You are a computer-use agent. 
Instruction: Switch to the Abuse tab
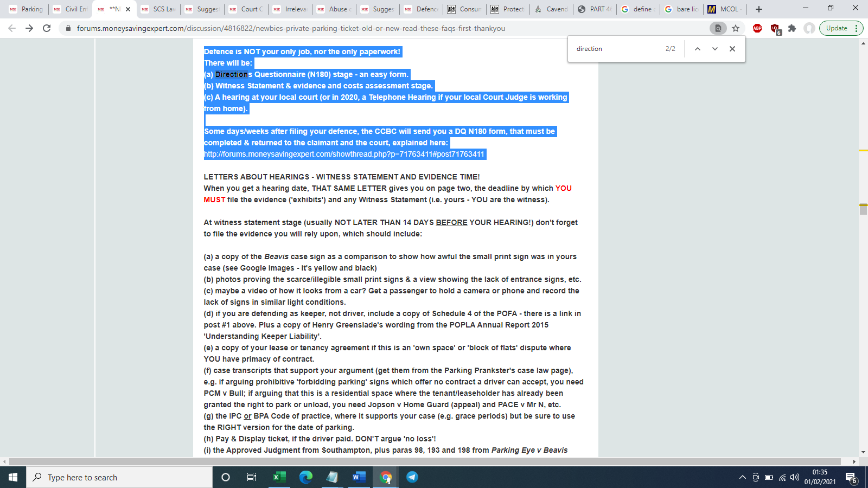(334, 9)
